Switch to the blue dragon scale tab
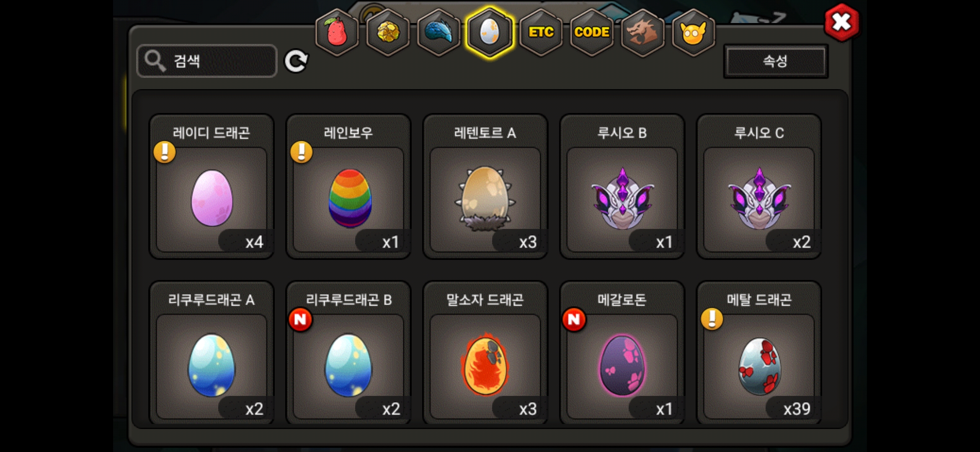The width and height of the screenshot is (980, 452). (439, 32)
